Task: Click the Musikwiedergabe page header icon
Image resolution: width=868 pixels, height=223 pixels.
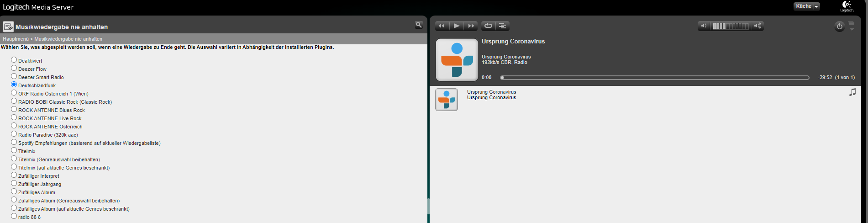Action: point(8,27)
